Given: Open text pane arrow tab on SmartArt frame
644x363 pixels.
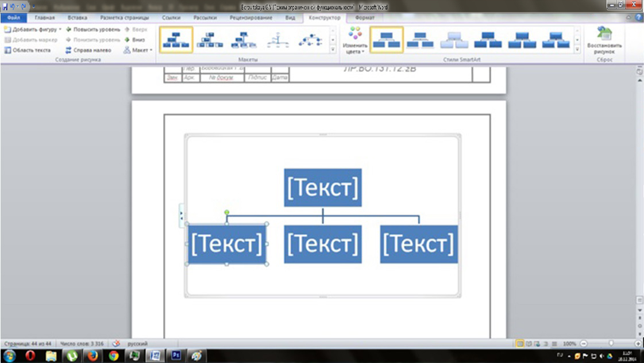Looking at the screenshot, I should click(182, 215).
